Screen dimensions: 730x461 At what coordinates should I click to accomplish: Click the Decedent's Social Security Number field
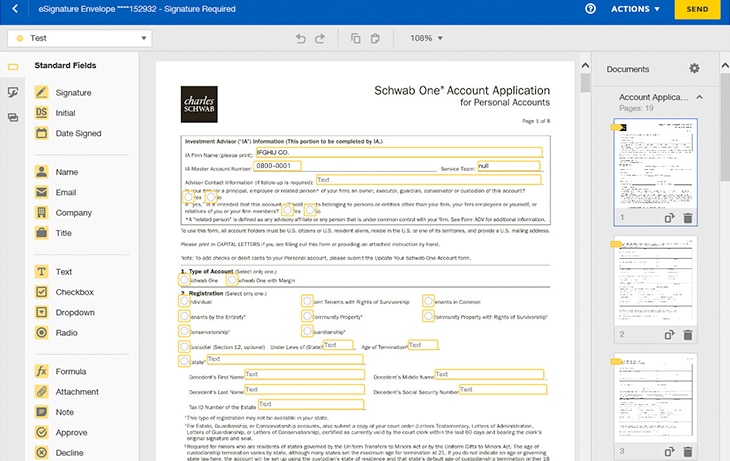503,390
